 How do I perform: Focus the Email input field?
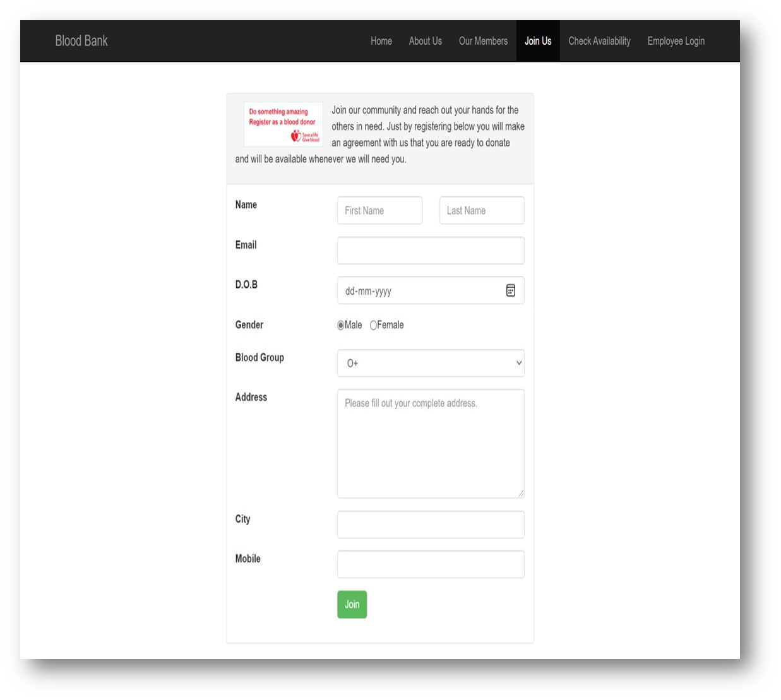[x=431, y=250]
